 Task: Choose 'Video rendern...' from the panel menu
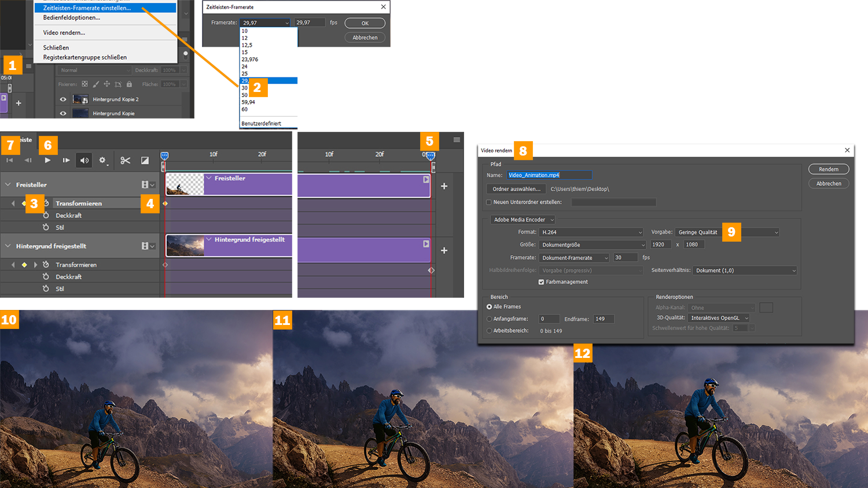click(64, 32)
